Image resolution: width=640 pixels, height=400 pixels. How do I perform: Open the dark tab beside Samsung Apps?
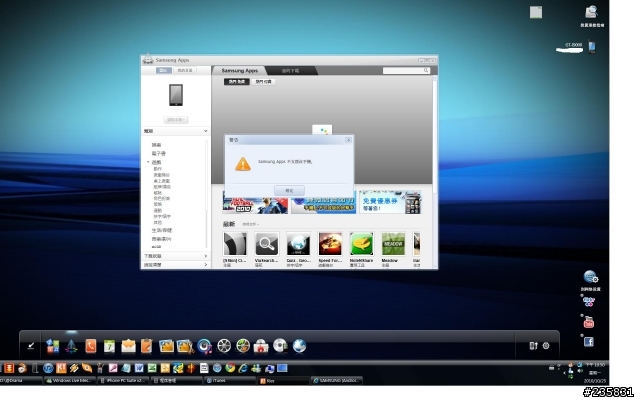point(291,71)
